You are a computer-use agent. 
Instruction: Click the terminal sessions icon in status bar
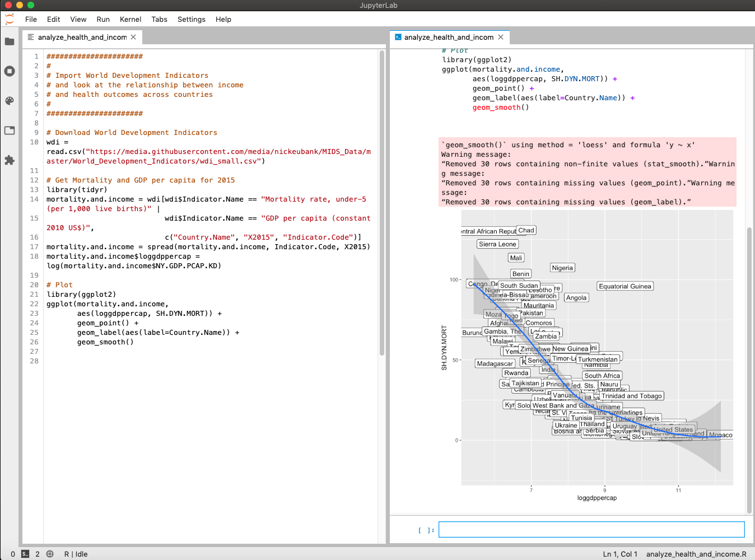[x=24, y=554]
